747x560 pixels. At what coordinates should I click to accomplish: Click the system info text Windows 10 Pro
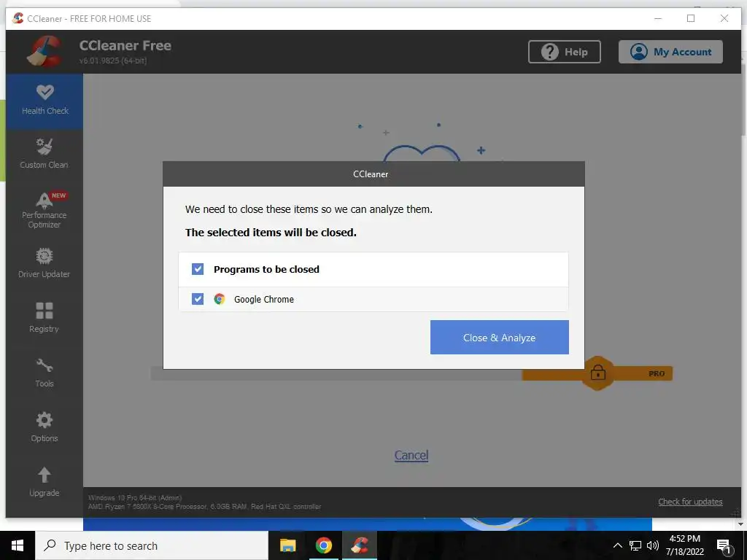135,497
